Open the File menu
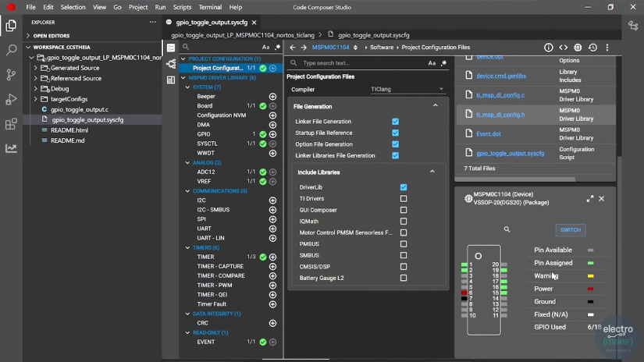Viewport: 644px width, 362px height. tap(30, 7)
